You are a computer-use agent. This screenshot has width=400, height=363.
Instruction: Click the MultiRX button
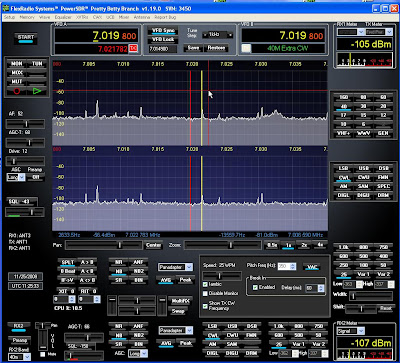pos(180,301)
